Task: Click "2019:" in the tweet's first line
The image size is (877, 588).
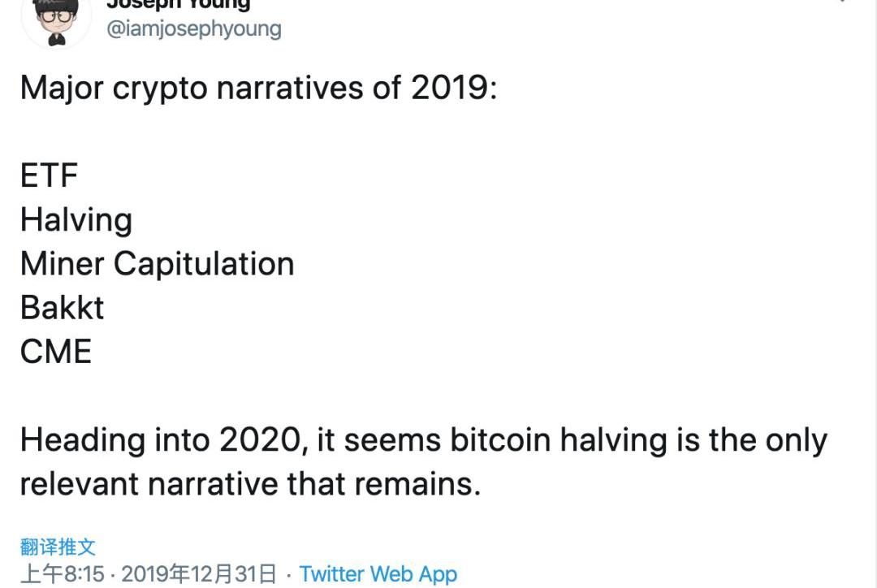Action: click(453, 88)
